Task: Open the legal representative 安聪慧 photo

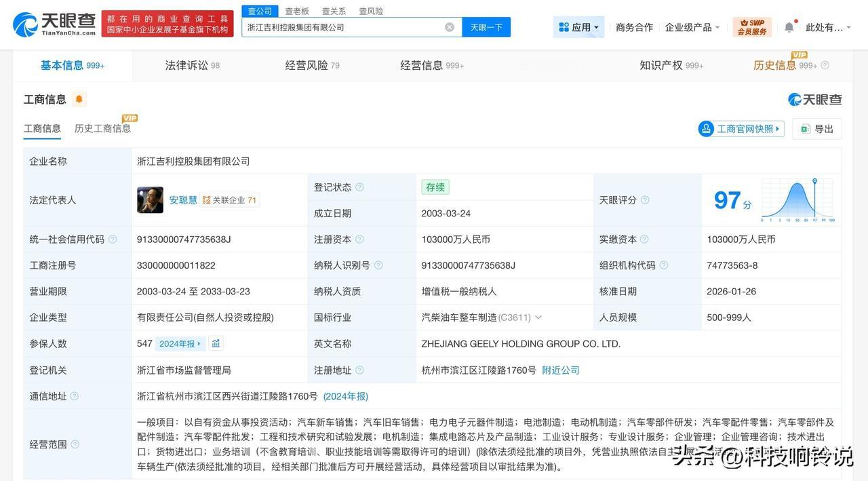Action: click(150, 200)
